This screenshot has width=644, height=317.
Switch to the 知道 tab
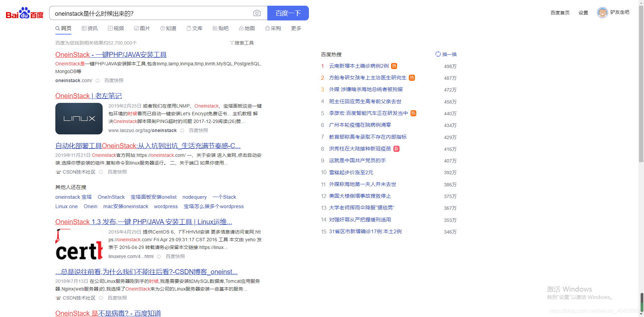pos(168,28)
